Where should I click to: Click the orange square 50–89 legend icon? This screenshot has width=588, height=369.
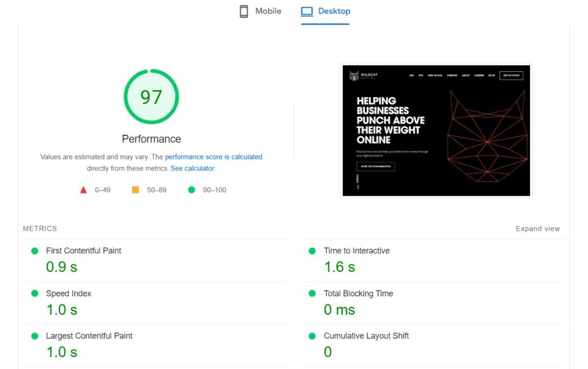[x=136, y=190]
